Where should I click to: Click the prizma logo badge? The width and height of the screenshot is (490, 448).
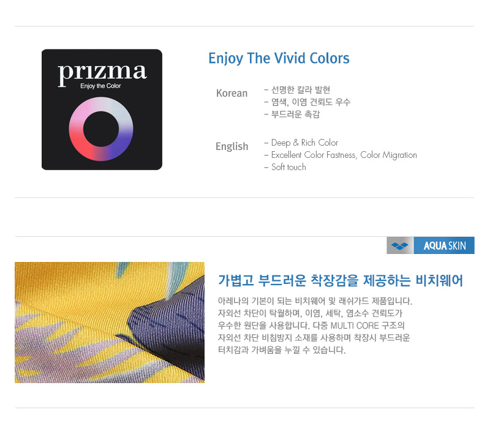[102, 110]
